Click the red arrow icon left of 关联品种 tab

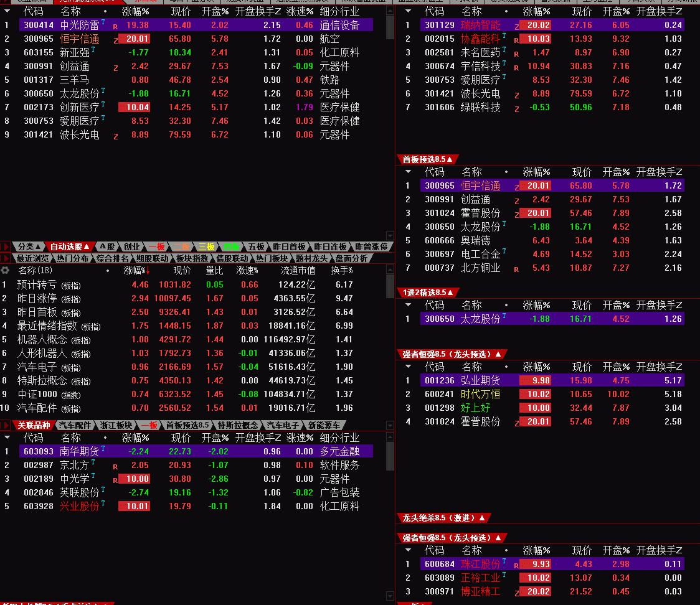point(6,426)
